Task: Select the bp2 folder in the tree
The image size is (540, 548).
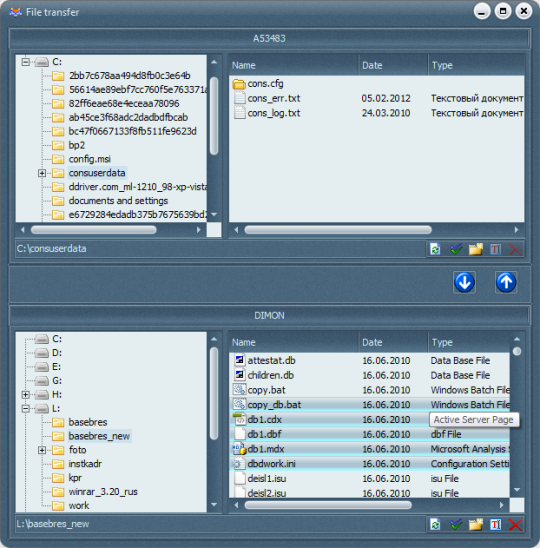Action: click(x=77, y=145)
